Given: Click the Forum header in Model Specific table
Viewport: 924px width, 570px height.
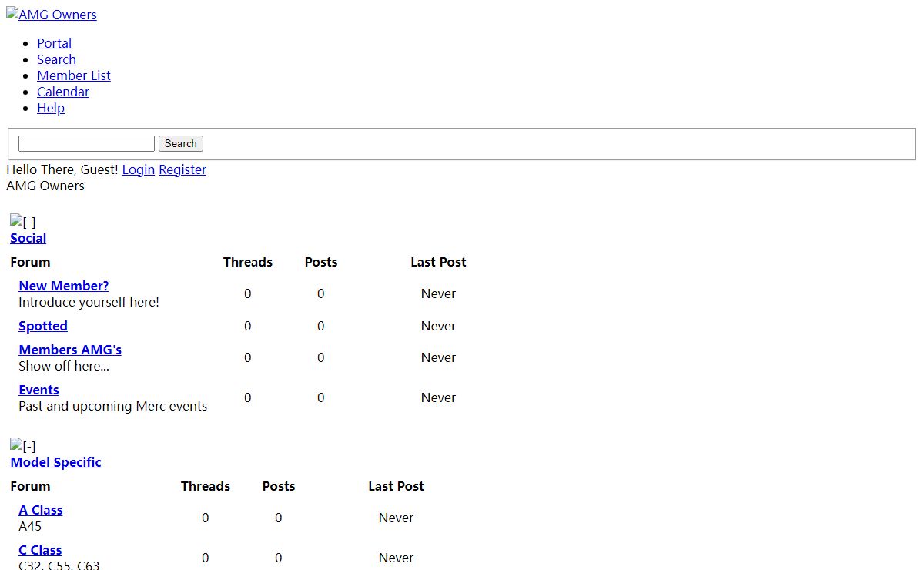Looking at the screenshot, I should [x=30, y=486].
